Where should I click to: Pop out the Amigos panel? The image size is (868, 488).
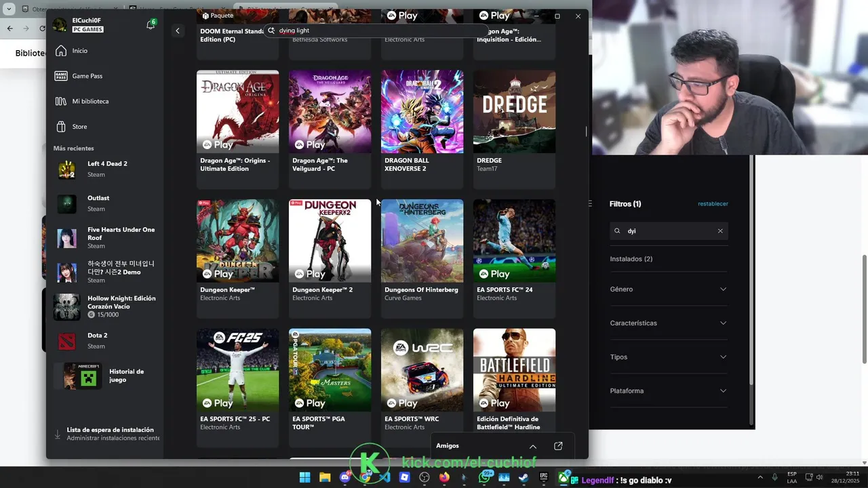(558, 446)
